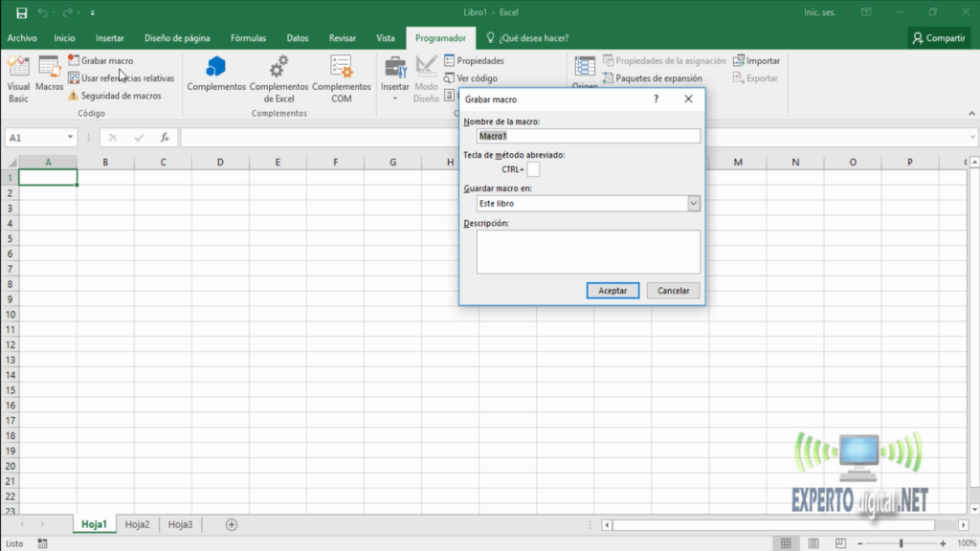Click the Nombre de la macro field
The width and height of the screenshot is (980, 551).
[x=589, y=136]
